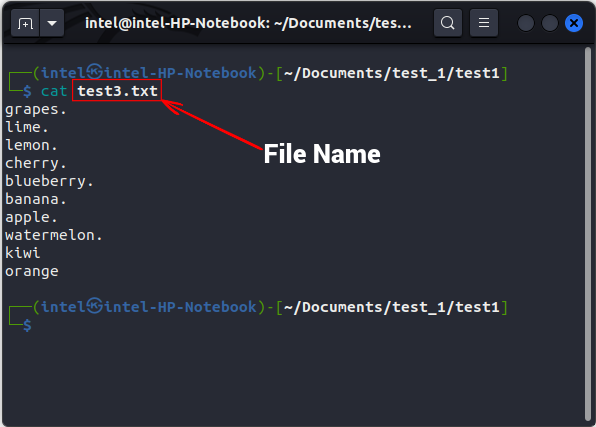The width and height of the screenshot is (596, 427).
Task: Click the 'banana.' output line
Action: click(36, 199)
